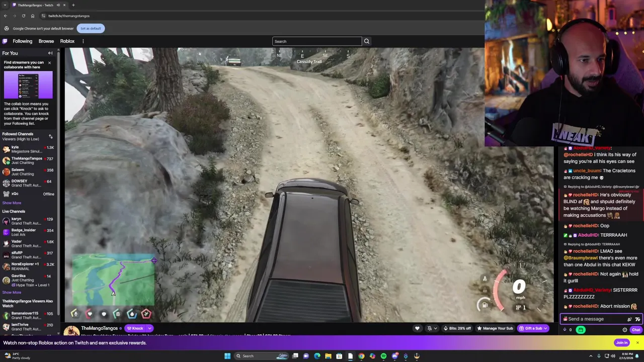Screen dimensions: 644x362
Task: Open karyn's live channel
Action: pos(28,221)
